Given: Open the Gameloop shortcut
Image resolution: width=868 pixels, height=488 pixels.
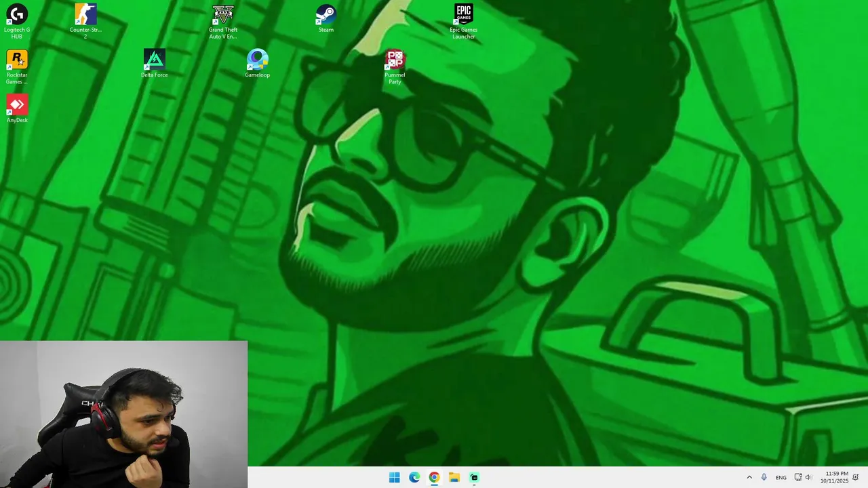Looking at the screenshot, I should tap(257, 64).
